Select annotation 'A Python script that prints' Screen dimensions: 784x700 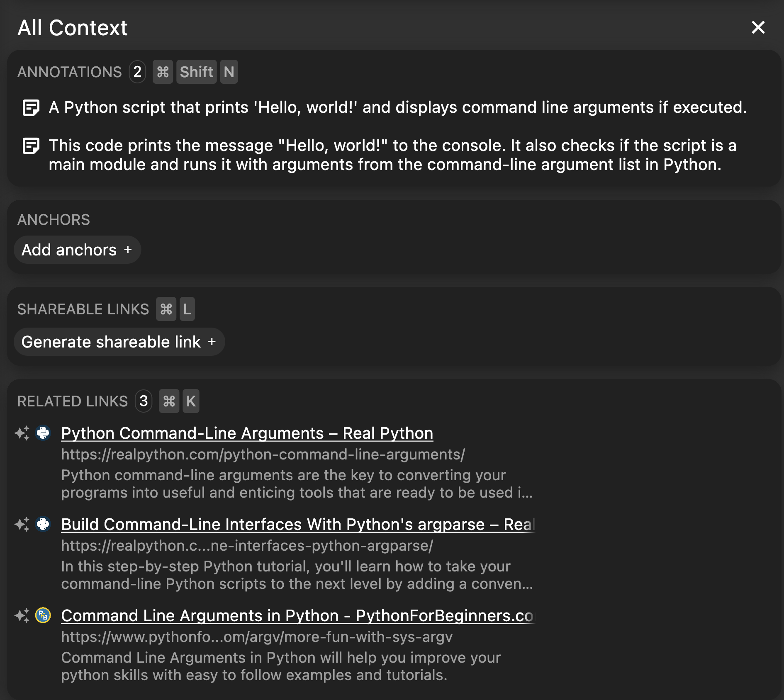[398, 107]
